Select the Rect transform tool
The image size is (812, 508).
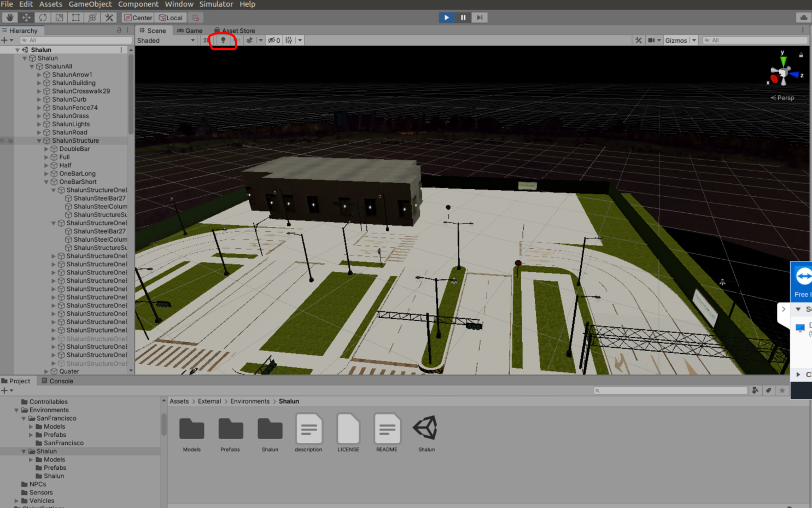click(x=75, y=17)
